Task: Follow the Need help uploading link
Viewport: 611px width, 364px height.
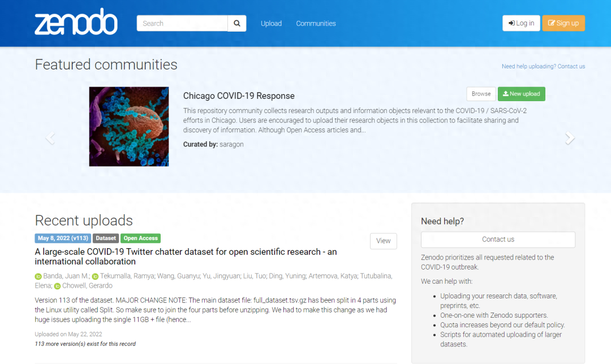Action: coord(543,66)
